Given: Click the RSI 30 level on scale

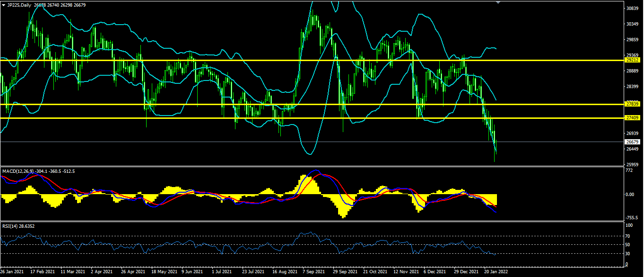Looking at the screenshot, I should pyautogui.click(x=628, y=254).
